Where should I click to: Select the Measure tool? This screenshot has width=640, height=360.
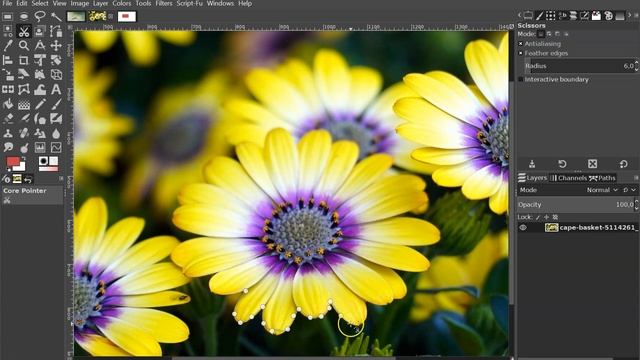[x=40, y=46]
